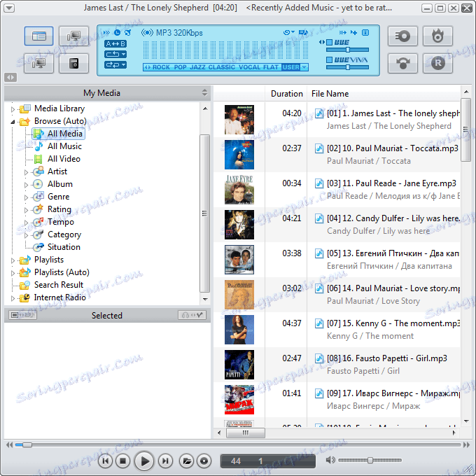The height and width of the screenshot is (476, 476).
Task: Select All Music in the tree
Action: [64, 146]
